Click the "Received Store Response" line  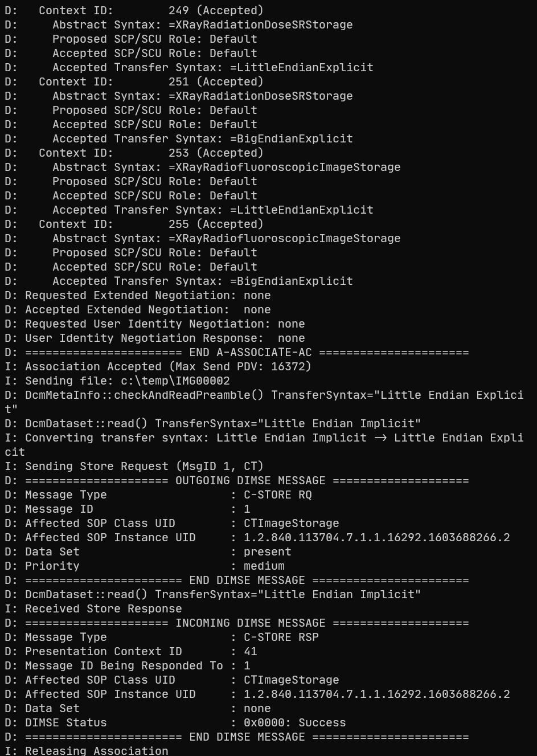103,608
